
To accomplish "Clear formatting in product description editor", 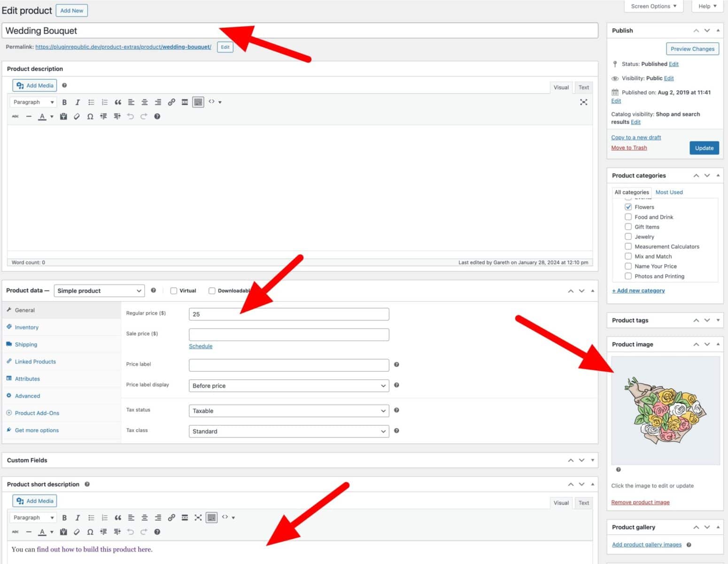I will (x=77, y=117).
